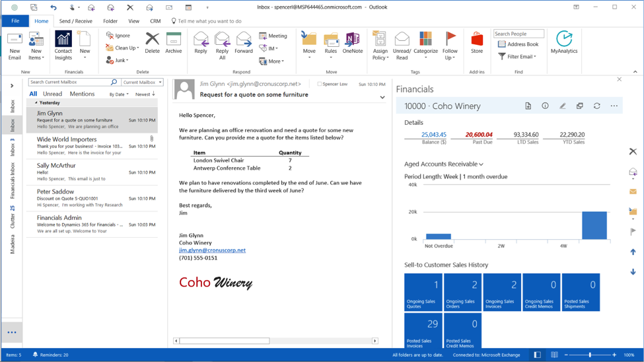Expand the Aged Accounts Receivable section

coord(443,164)
